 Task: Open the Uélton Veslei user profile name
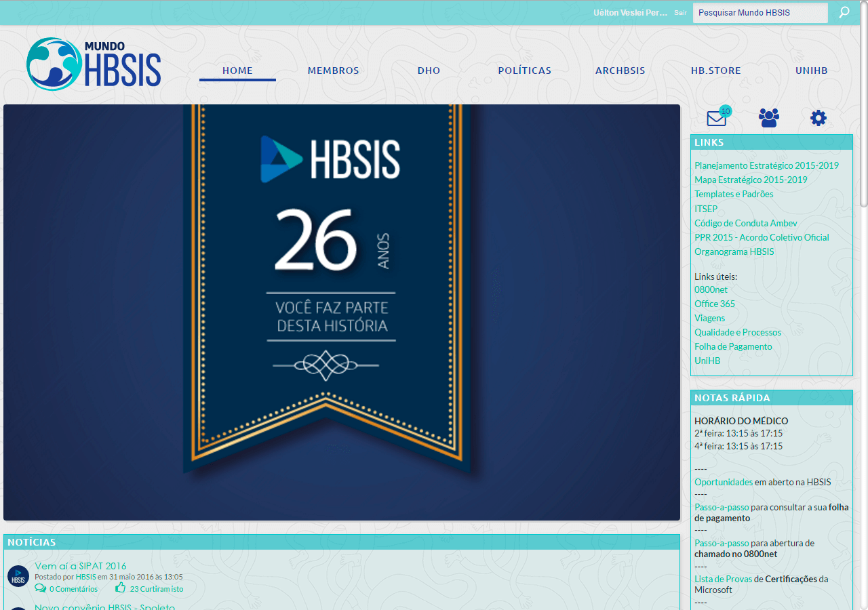tap(631, 12)
